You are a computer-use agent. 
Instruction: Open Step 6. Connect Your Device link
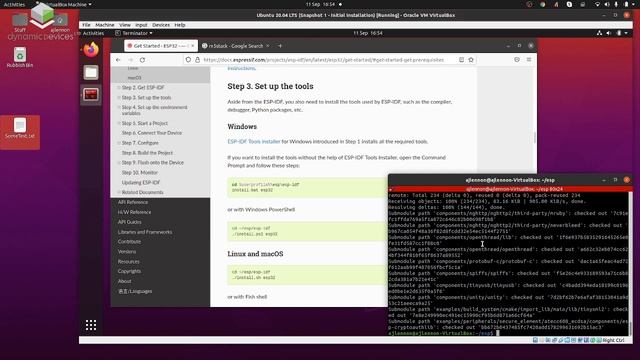pos(152,133)
